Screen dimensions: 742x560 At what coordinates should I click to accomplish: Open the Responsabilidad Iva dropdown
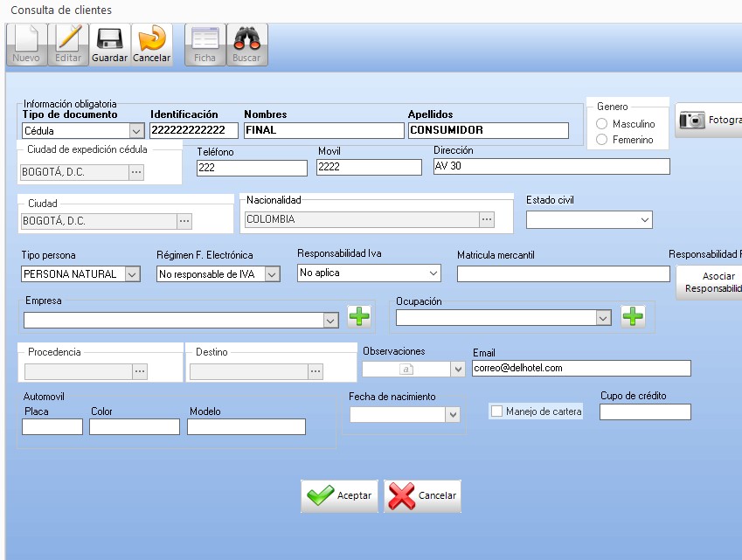(433, 273)
